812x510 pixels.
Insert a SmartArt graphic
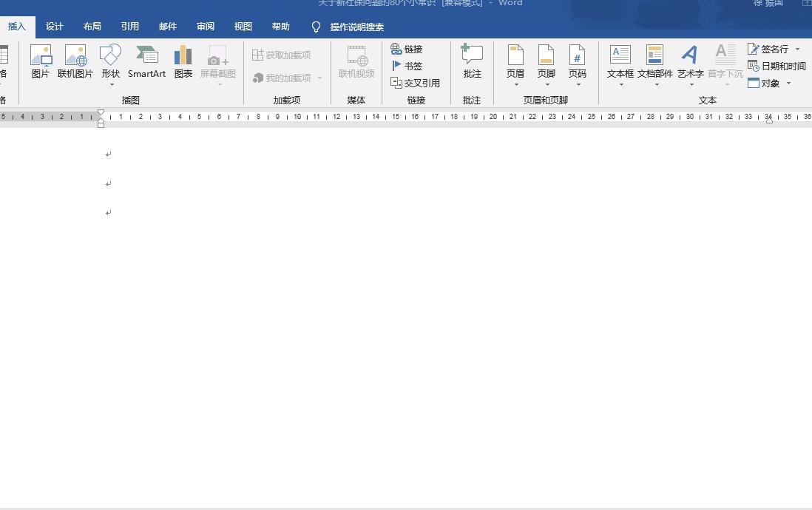click(x=146, y=63)
